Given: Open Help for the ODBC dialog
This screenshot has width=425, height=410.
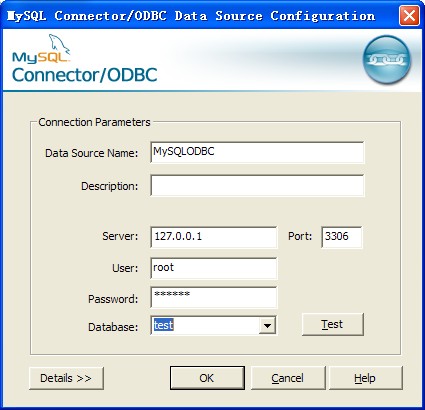Looking at the screenshot, I should (366, 378).
